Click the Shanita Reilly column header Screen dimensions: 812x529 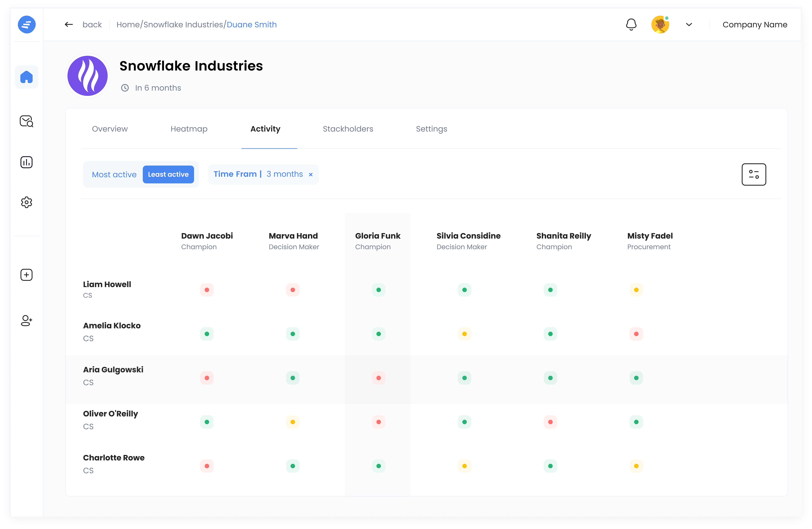(x=564, y=241)
